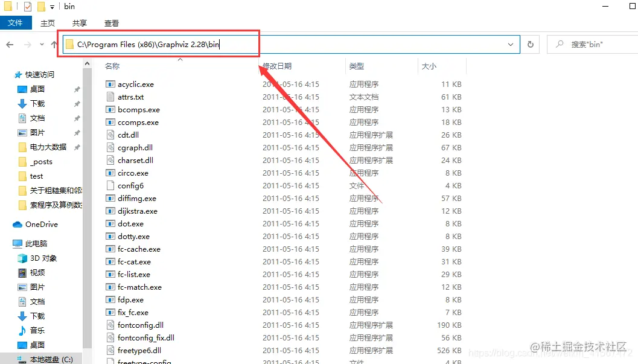Viewport: 638px width, 364px height.
Task: Select the fc-match.exe file name
Action: point(139,287)
